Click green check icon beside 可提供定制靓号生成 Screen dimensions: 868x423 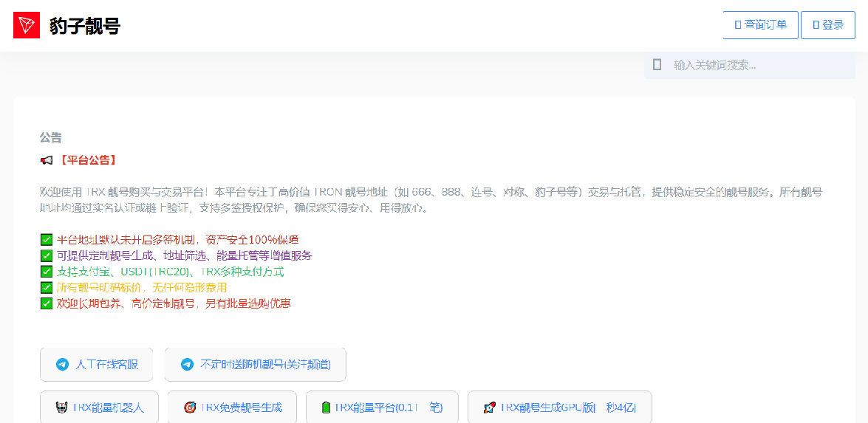pos(46,256)
